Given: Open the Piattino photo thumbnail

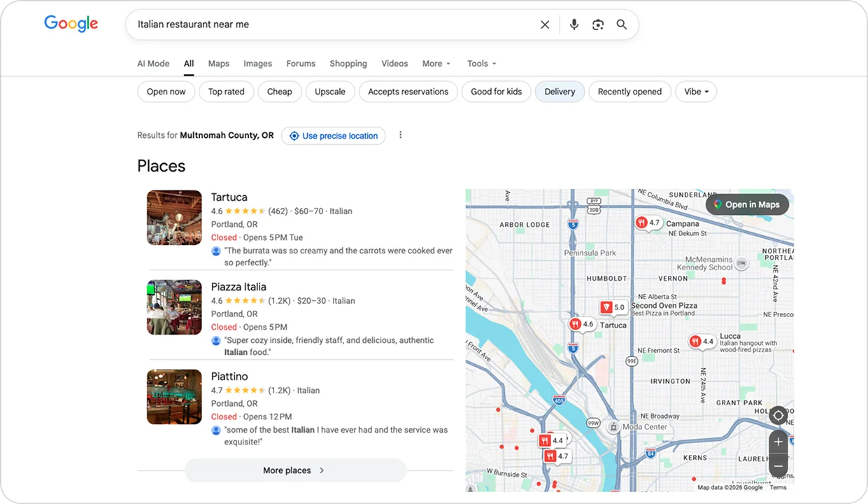Looking at the screenshot, I should click(x=174, y=397).
